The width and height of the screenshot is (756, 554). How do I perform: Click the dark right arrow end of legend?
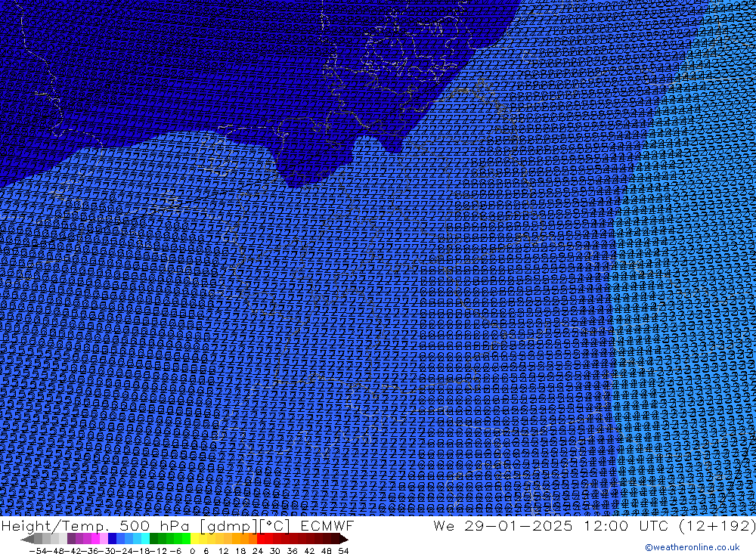click(344, 539)
